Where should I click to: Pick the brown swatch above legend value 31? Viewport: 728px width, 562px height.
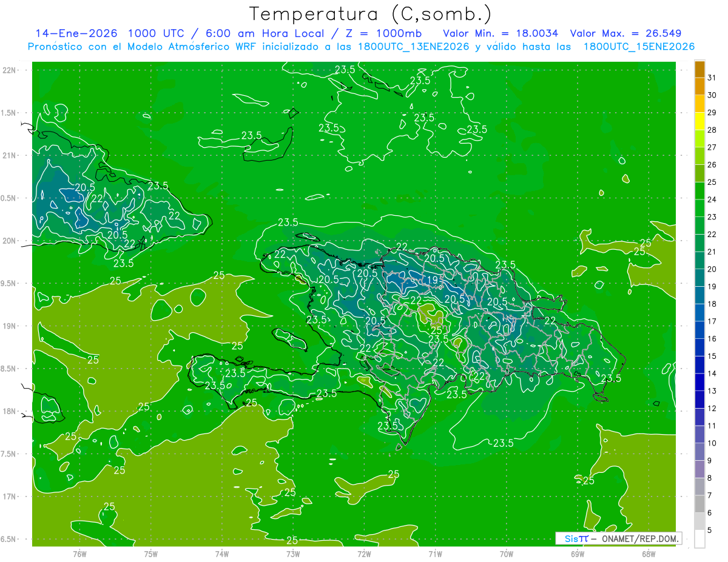699,69
